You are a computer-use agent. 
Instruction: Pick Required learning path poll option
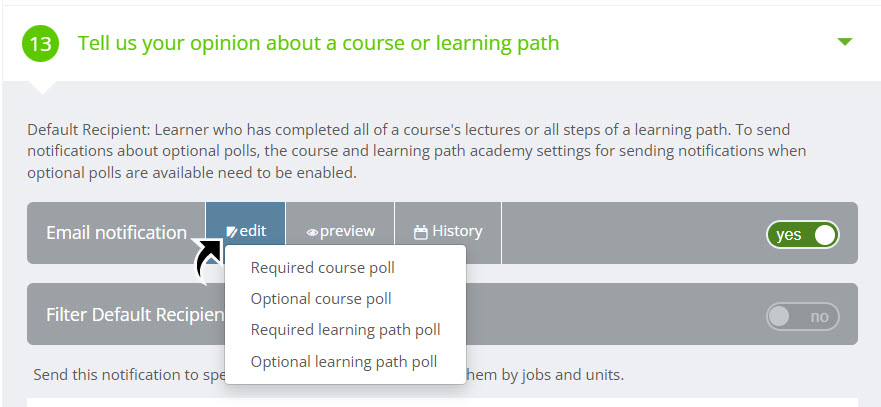click(x=346, y=329)
